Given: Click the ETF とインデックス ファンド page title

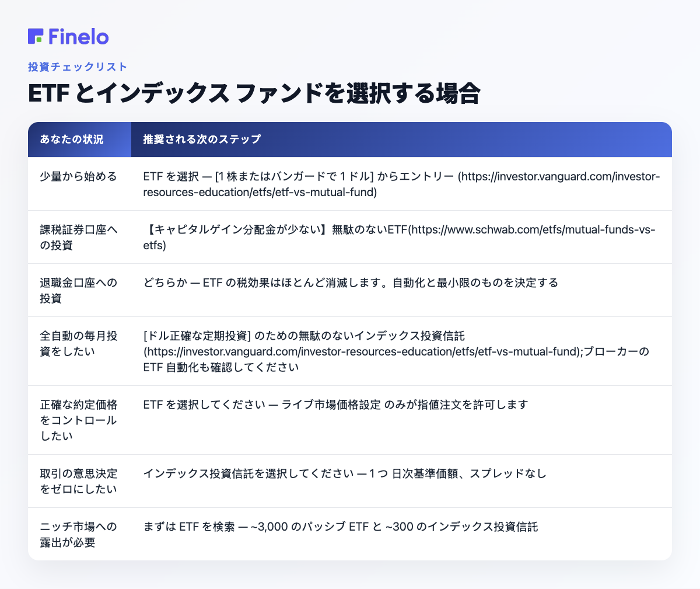Looking at the screenshot, I should click(x=254, y=93).
